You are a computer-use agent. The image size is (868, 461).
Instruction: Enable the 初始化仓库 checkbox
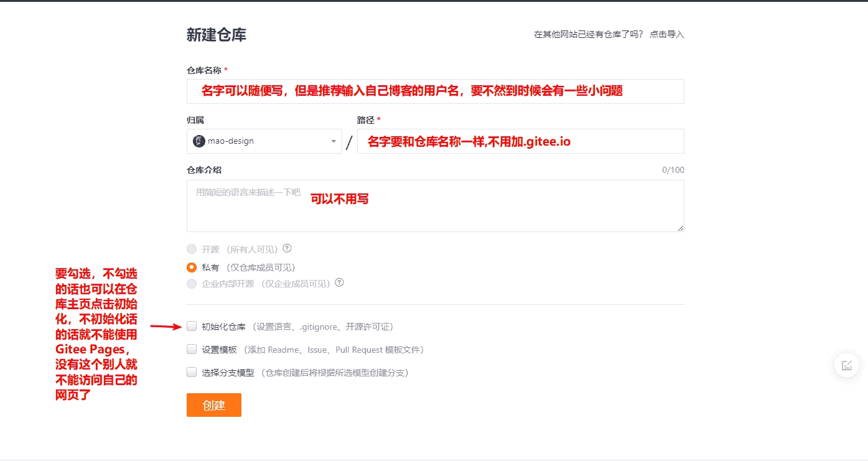[x=192, y=326]
